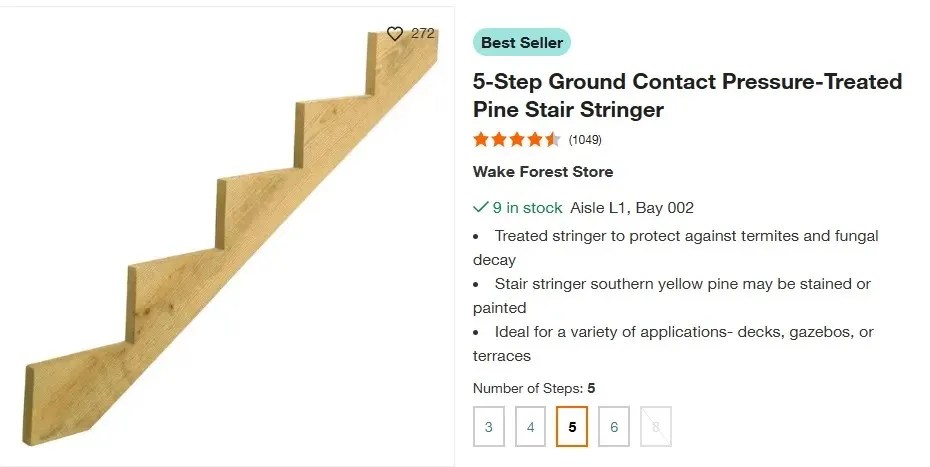Select Wake Forest Store

(x=543, y=172)
